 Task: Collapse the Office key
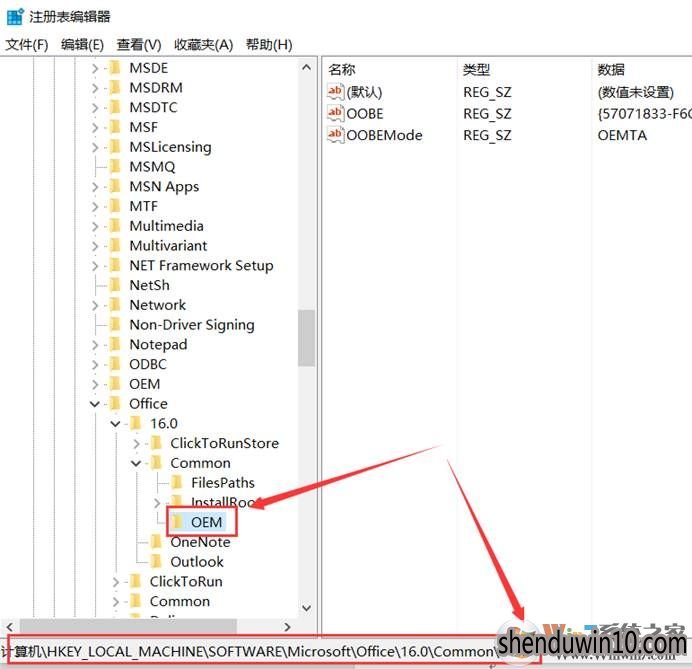coord(95,404)
